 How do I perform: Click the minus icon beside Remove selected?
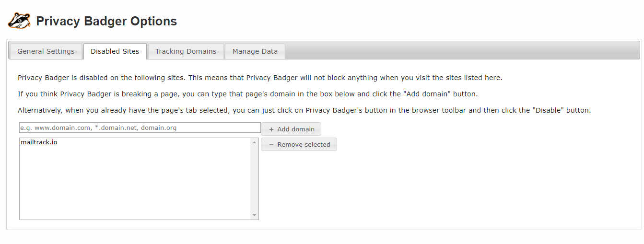[271, 145]
